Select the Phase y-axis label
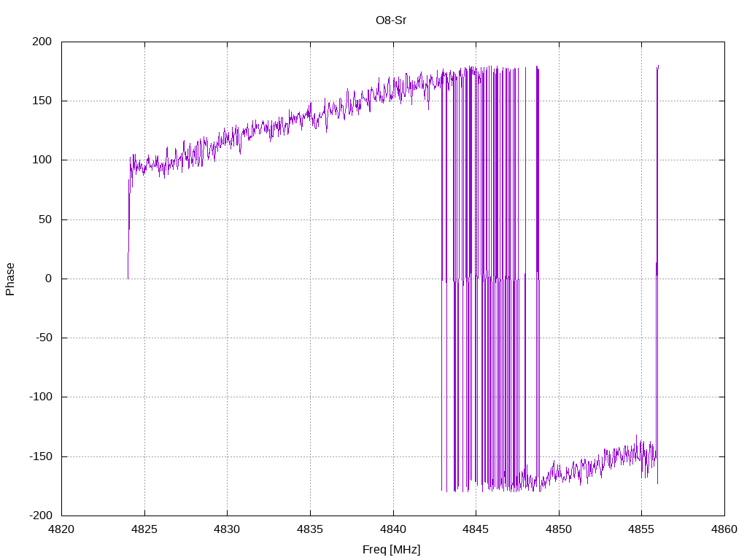Screen dimensions: 747x560 pyautogui.click(x=10, y=279)
